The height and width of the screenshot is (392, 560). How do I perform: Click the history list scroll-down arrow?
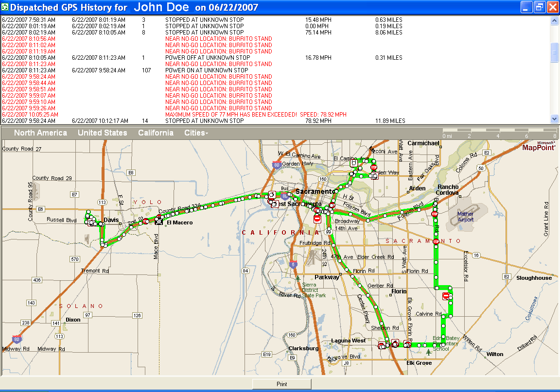(x=554, y=119)
